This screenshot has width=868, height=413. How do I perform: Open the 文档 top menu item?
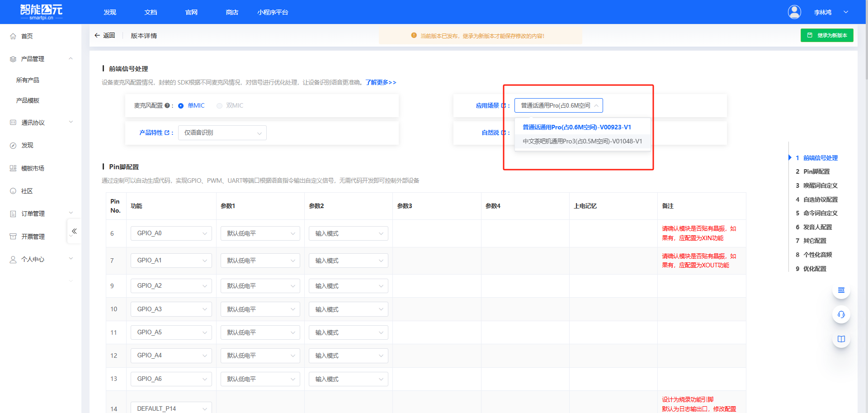(151, 12)
